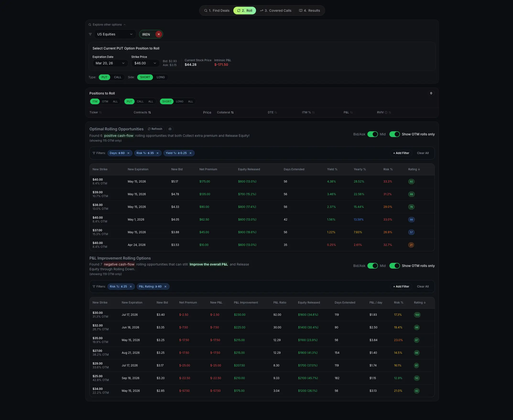Select the 2. Roll tab

click(244, 11)
